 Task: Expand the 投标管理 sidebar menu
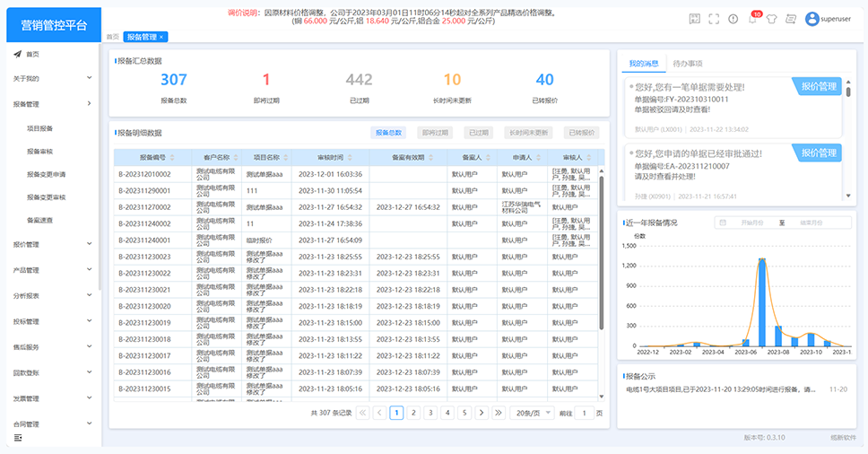click(x=53, y=321)
